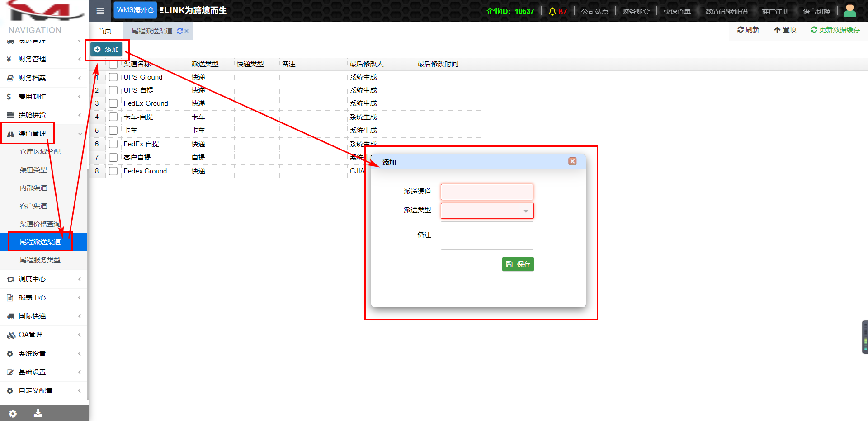Close the 尾程派送渠道 tab

[186, 31]
